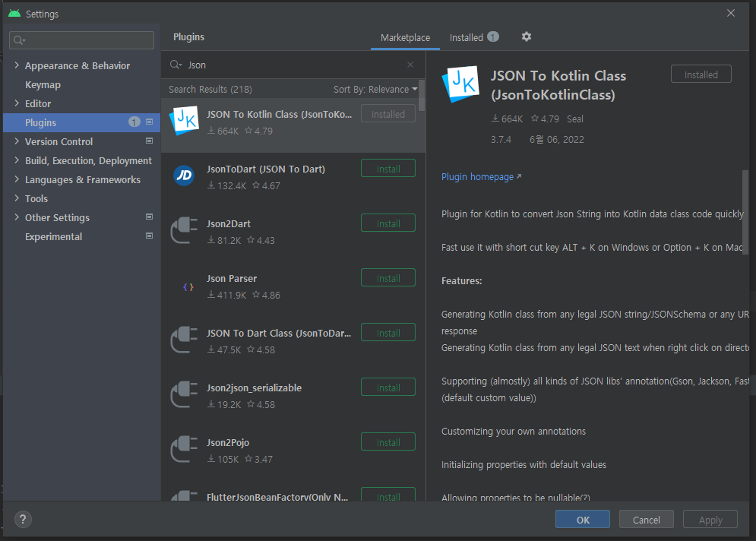Click the project-level icon beside Plugins
This screenshot has width=756, height=541.
coord(150,122)
